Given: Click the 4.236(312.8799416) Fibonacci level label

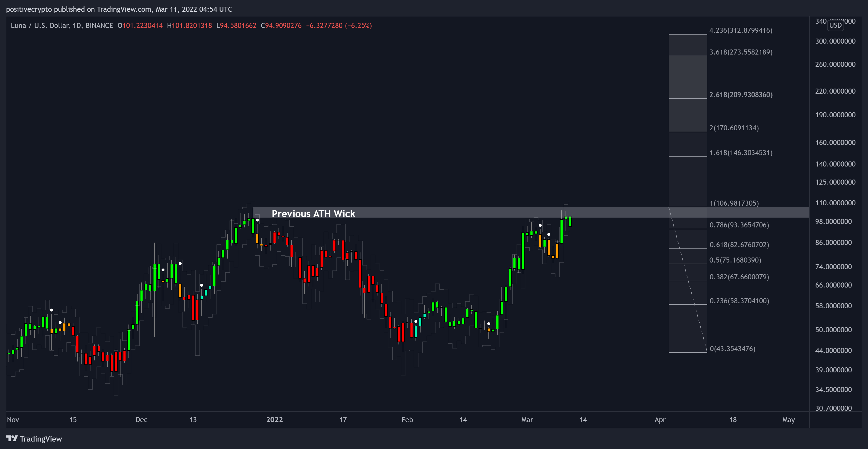Looking at the screenshot, I should tap(741, 30).
